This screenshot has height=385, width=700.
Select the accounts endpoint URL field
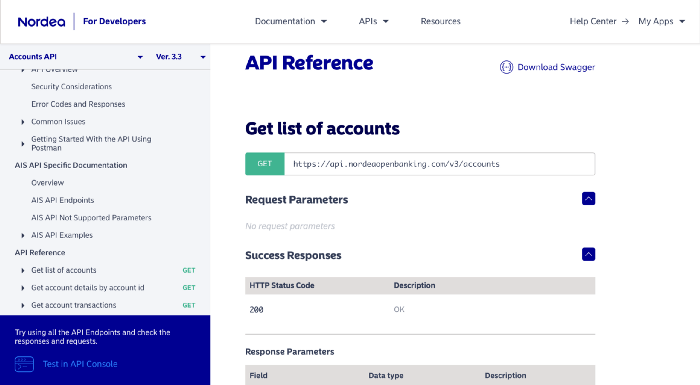440,164
